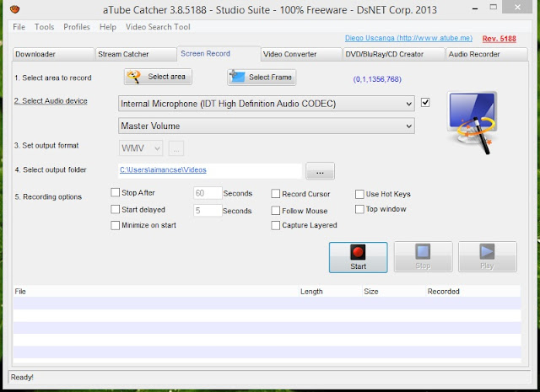Check the Use Hot Keys option
The width and height of the screenshot is (540, 392).
[x=359, y=195]
